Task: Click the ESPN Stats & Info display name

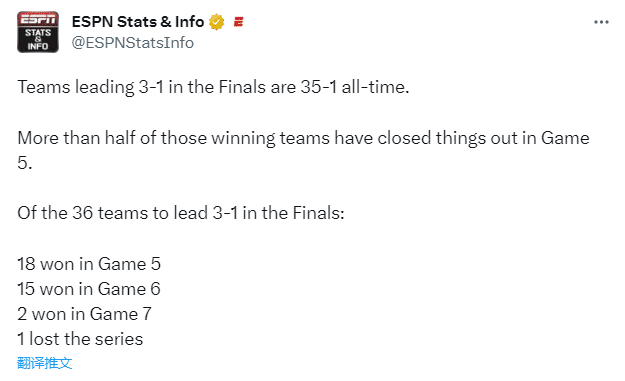Action: (x=138, y=22)
